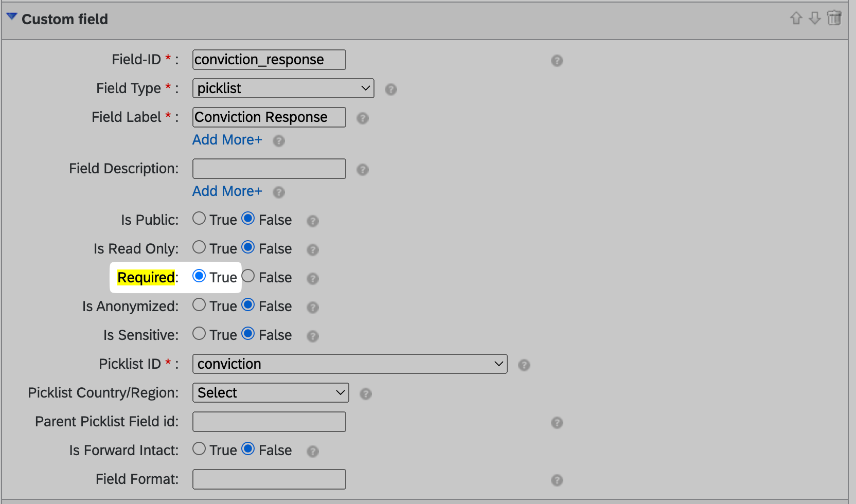
Task: Open the Picklist ID conviction dropdown
Action: pyautogui.click(x=350, y=364)
